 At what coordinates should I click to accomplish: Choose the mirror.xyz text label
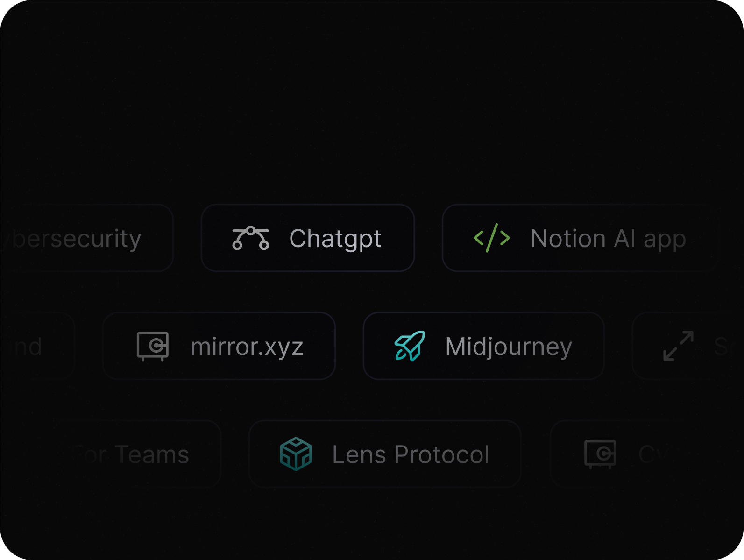click(x=247, y=347)
